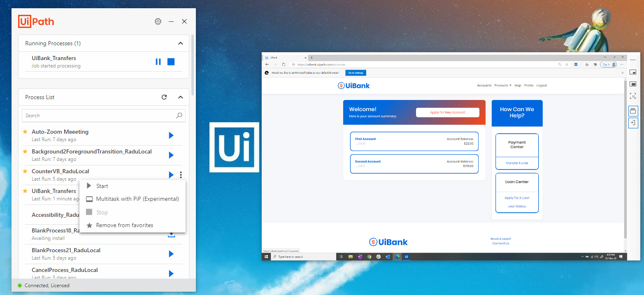Install BlankProcess18 using download icon
Screen dimensions: 644x295
172,235
